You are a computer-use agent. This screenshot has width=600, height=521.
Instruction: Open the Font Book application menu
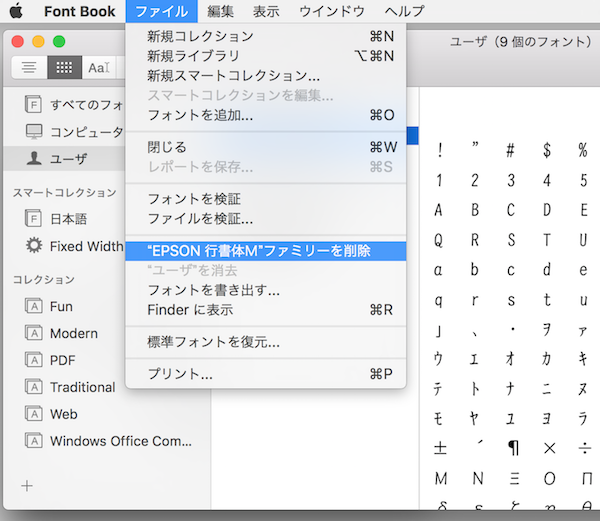[x=79, y=11]
